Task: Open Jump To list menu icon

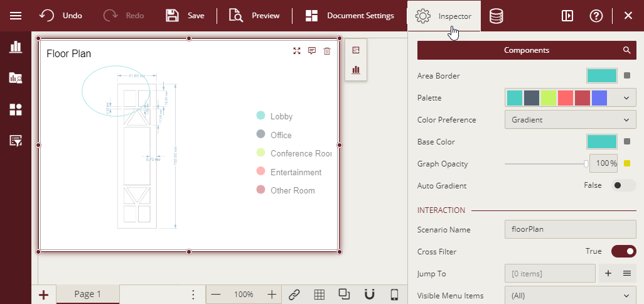Action: click(x=627, y=273)
